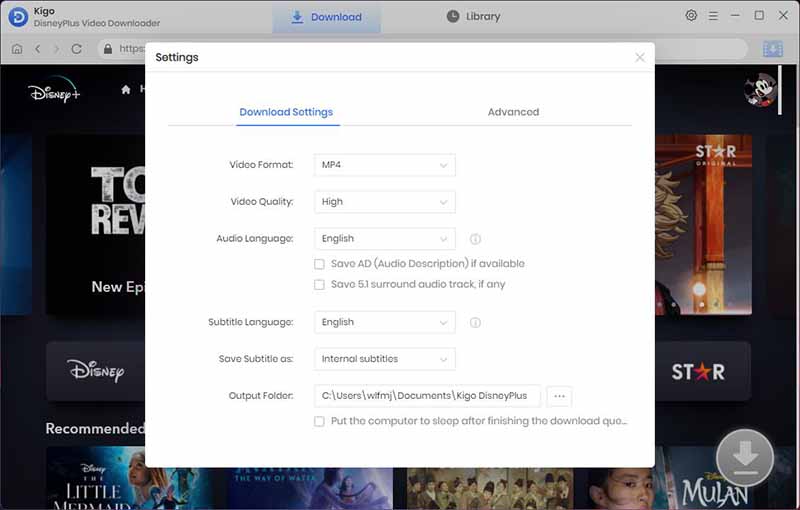
Task: Open the Save Subtitle as dropdown
Action: pos(385,359)
